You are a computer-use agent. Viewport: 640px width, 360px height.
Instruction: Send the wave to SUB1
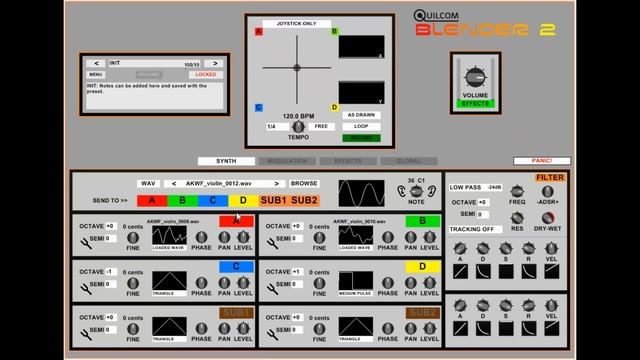click(273, 200)
